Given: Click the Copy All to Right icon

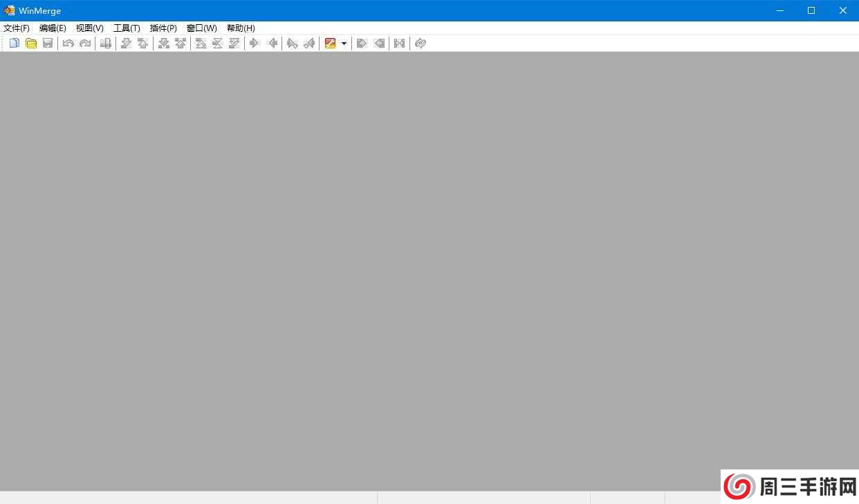Looking at the screenshot, I should tap(361, 44).
